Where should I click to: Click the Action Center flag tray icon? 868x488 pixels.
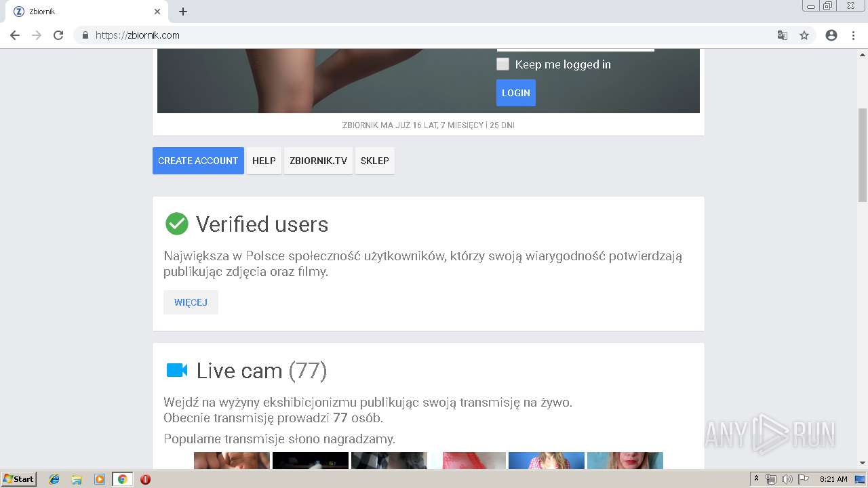803,479
